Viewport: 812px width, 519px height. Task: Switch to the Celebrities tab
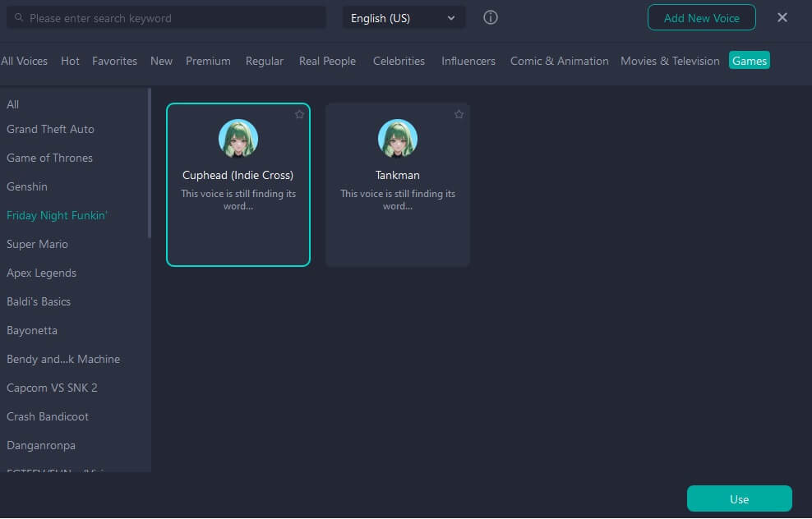pyautogui.click(x=399, y=61)
